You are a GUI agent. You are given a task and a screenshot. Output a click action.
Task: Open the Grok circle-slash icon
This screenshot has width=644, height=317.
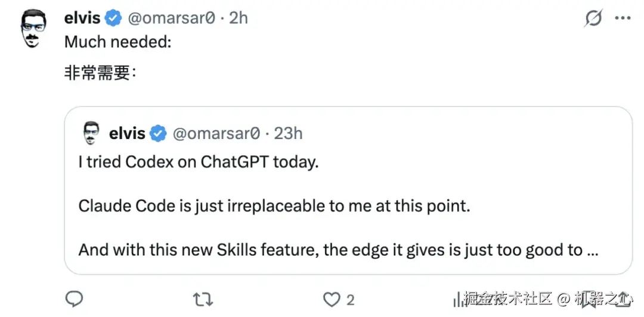[x=593, y=19]
